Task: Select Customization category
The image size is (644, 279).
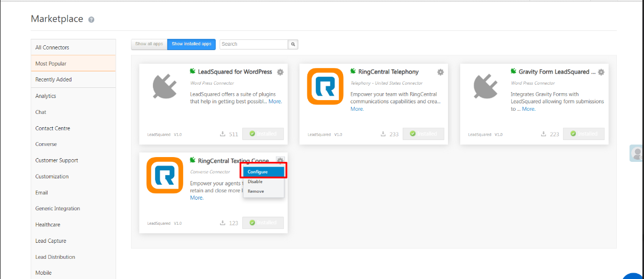Action: click(x=74, y=176)
